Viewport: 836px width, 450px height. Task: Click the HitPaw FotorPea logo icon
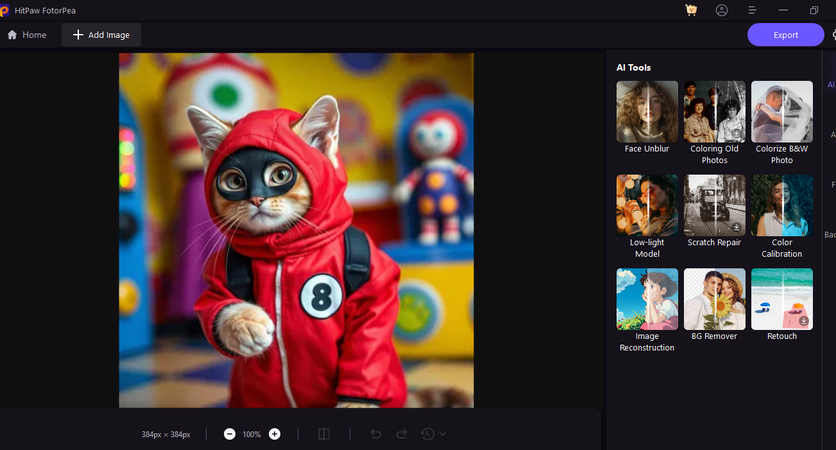click(x=4, y=11)
